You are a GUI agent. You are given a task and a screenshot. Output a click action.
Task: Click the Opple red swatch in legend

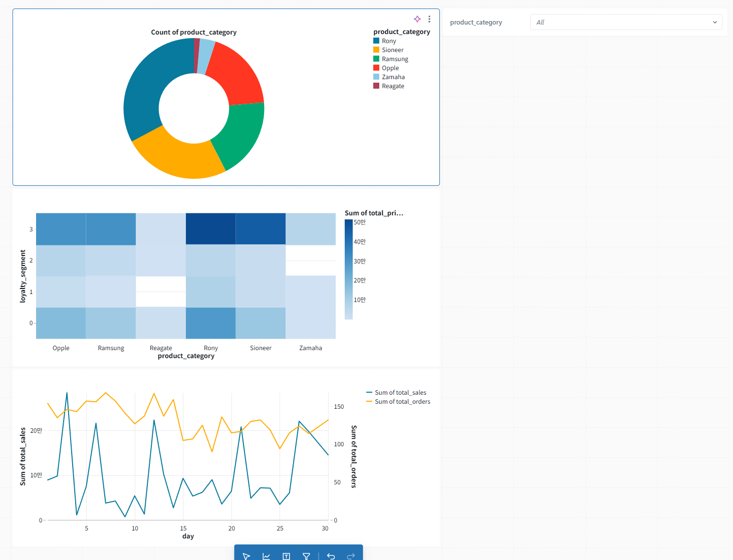pyautogui.click(x=376, y=68)
